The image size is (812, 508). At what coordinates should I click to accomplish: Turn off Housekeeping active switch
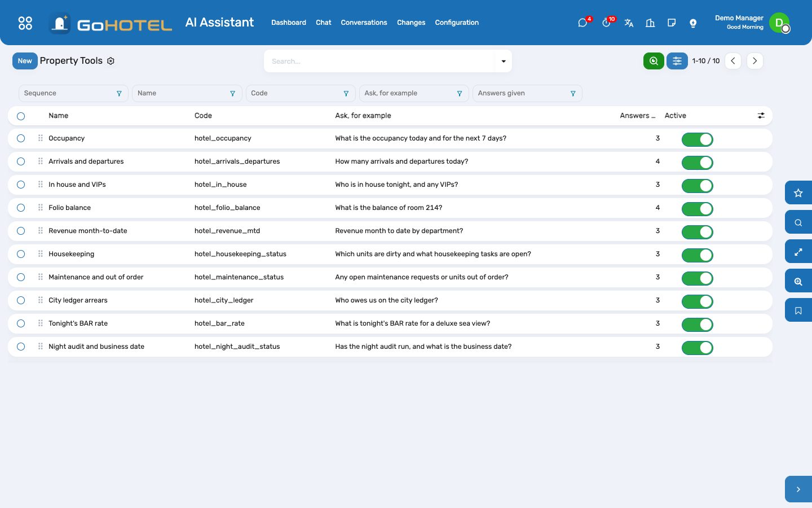tap(698, 255)
